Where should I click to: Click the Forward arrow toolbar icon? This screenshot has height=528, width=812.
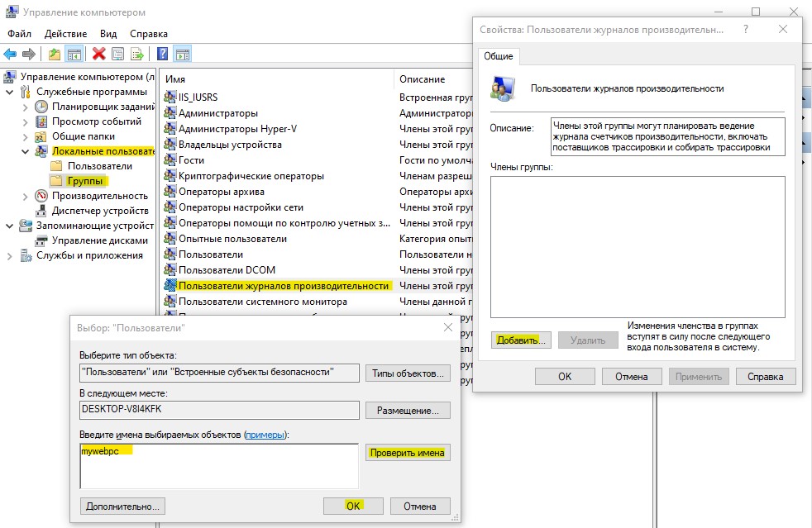click(x=29, y=54)
